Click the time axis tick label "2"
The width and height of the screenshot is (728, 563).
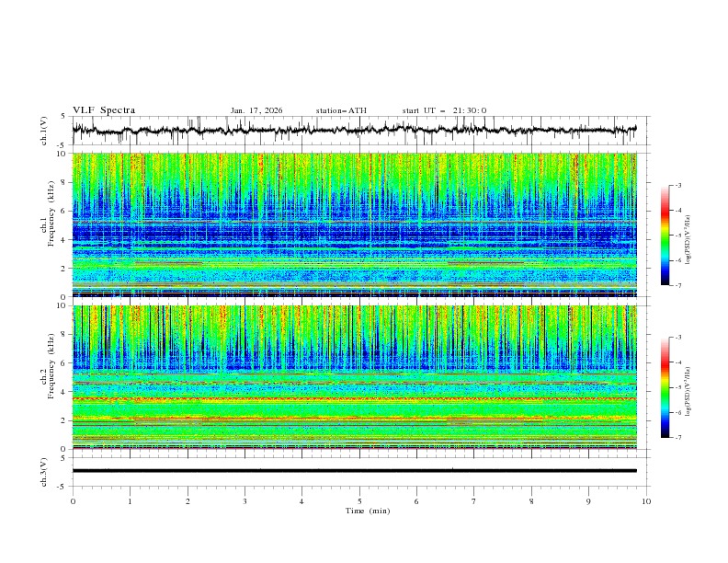(x=188, y=501)
